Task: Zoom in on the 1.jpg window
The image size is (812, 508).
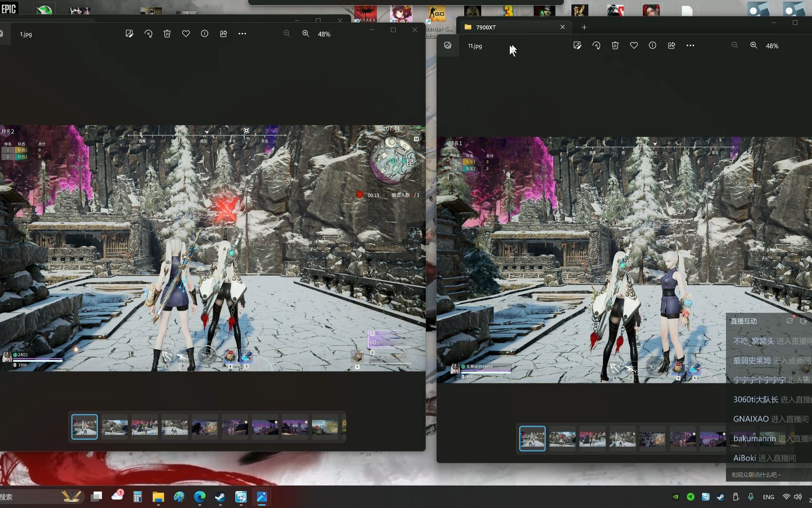Action: click(305, 34)
